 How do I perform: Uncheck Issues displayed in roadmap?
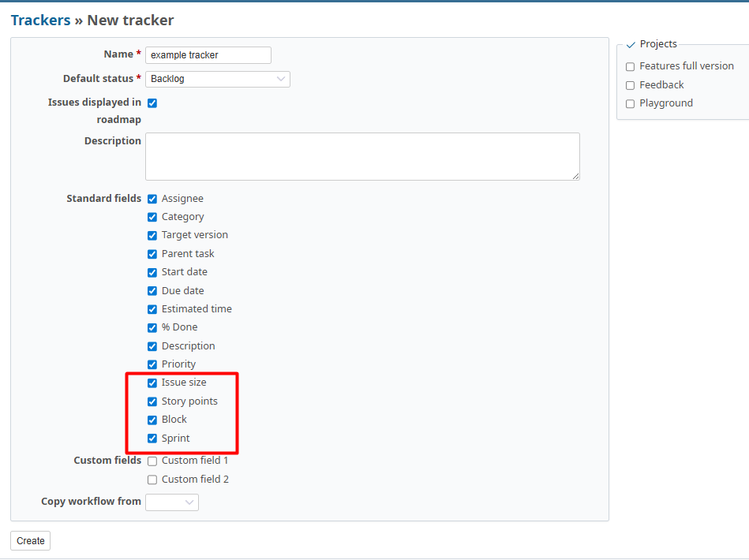click(152, 103)
